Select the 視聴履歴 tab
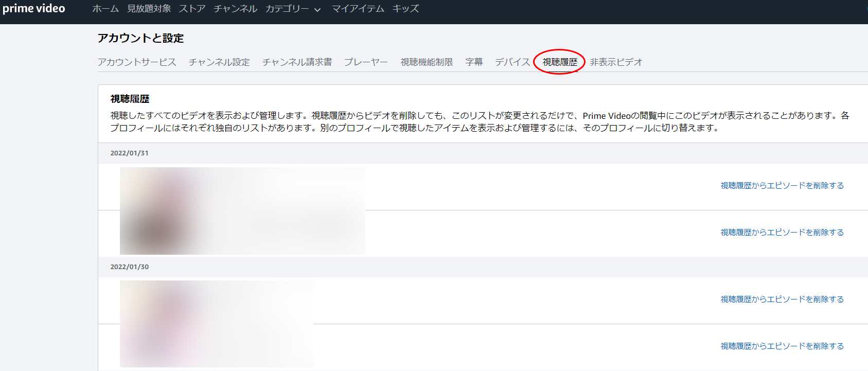This screenshot has height=371, width=868. (x=560, y=62)
